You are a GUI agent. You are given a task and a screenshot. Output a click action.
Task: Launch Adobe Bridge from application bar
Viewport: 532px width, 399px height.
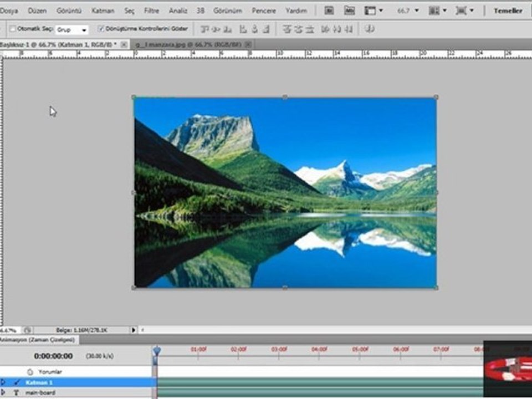point(329,11)
